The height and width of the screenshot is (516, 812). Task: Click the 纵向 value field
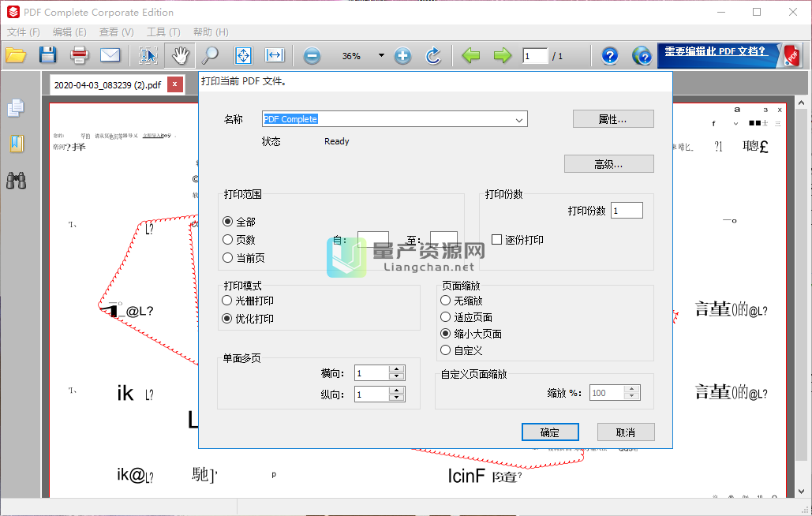pos(372,395)
